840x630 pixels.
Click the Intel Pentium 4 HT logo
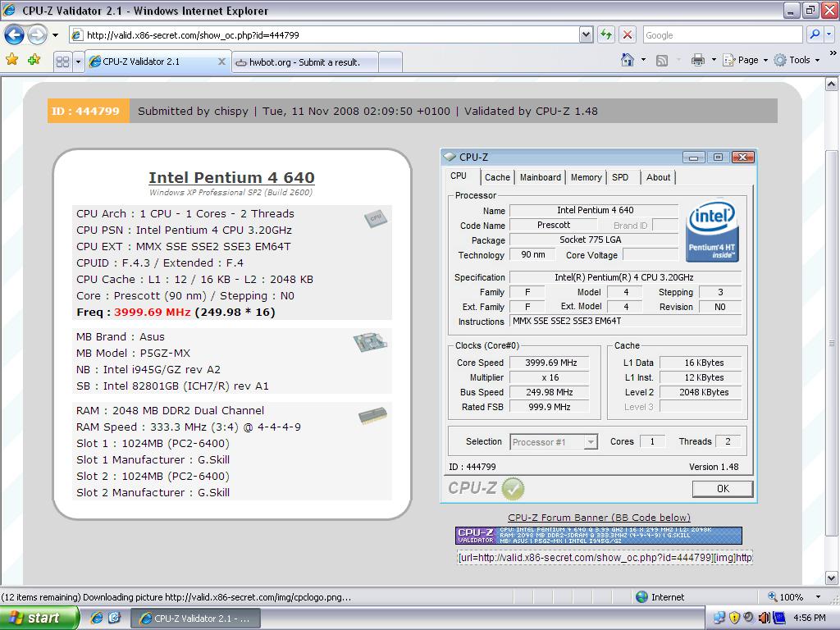point(713,231)
